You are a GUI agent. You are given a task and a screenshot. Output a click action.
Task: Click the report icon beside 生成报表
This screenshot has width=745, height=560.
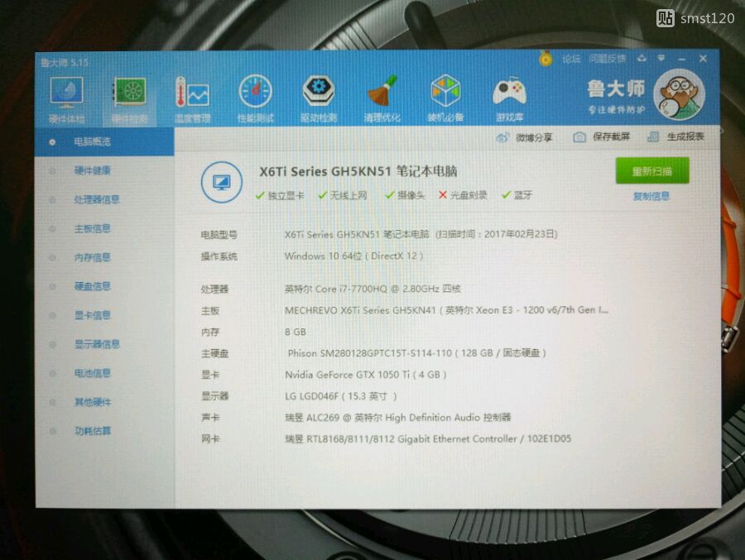tap(653, 136)
